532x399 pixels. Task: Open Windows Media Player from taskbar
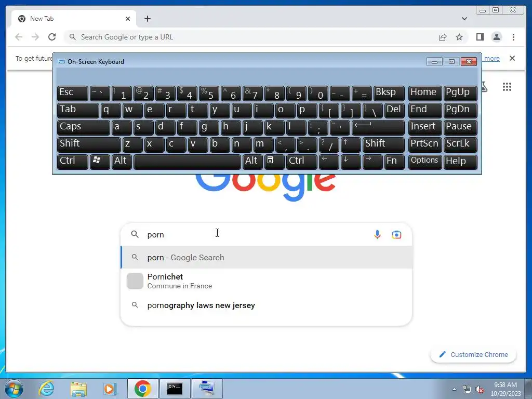coord(110,389)
